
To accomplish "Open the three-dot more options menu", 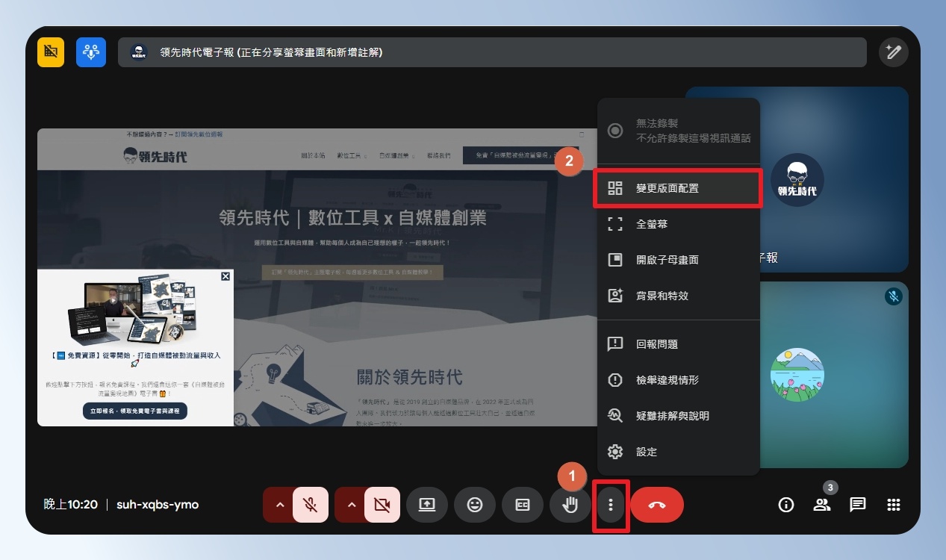I will [611, 505].
